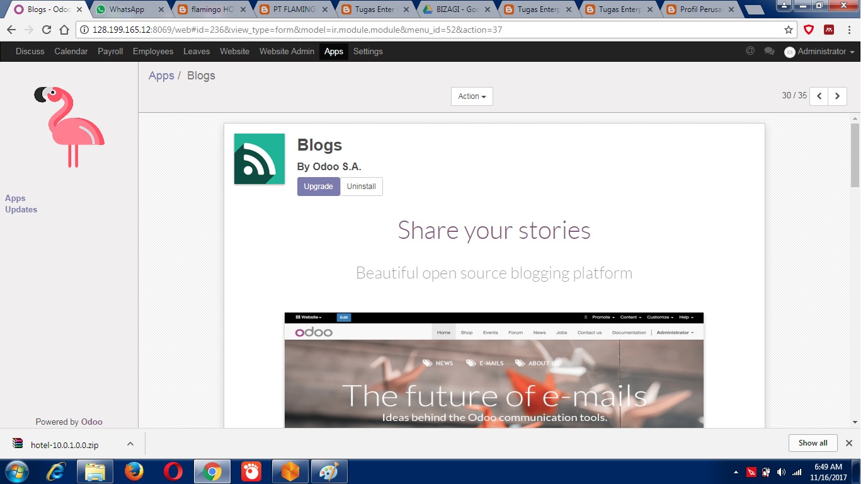Click the site info icon in address bar

84,30
